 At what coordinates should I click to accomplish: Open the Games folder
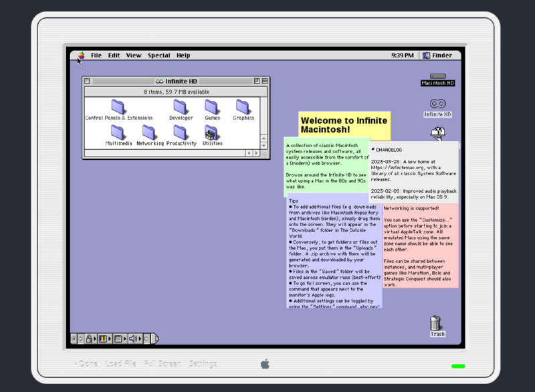(212, 106)
